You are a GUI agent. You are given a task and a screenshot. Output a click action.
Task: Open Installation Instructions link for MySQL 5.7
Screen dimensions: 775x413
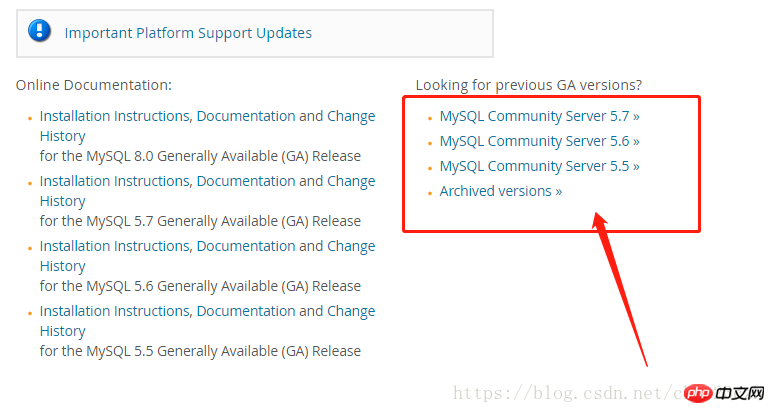(x=207, y=181)
